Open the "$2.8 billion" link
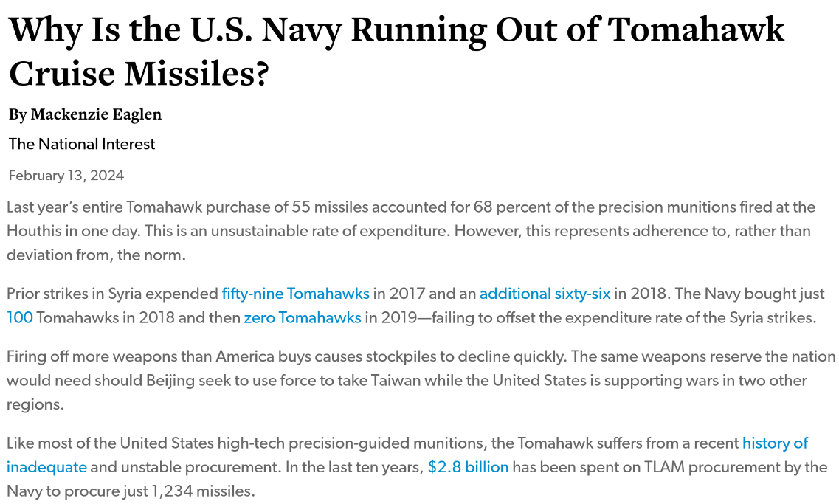The image size is (839, 504). tap(468, 467)
